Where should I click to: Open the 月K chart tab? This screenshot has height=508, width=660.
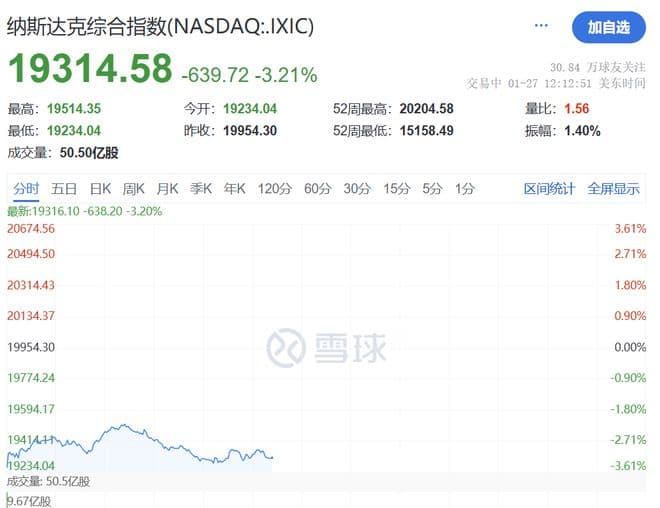167,188
